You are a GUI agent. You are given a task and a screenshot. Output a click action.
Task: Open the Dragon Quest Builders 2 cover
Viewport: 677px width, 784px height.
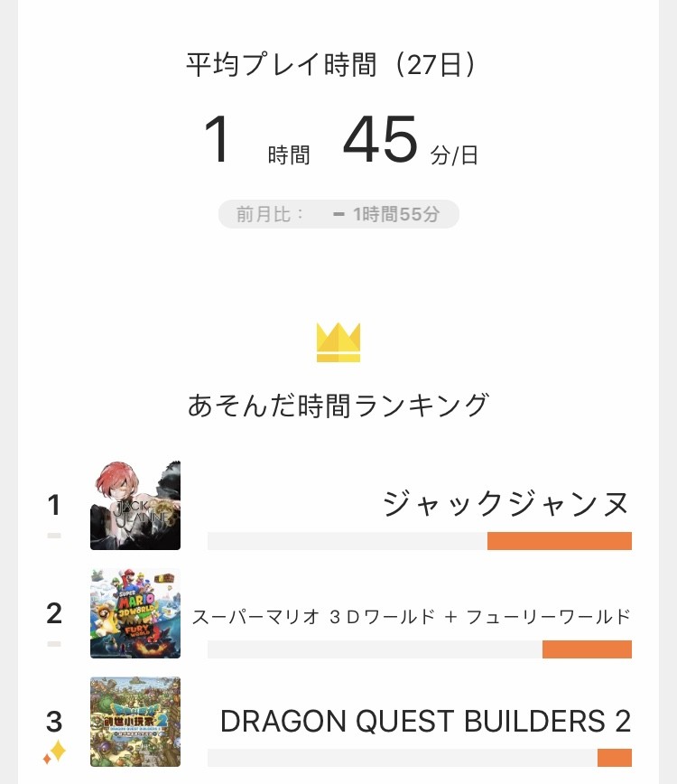coord(135,722)
